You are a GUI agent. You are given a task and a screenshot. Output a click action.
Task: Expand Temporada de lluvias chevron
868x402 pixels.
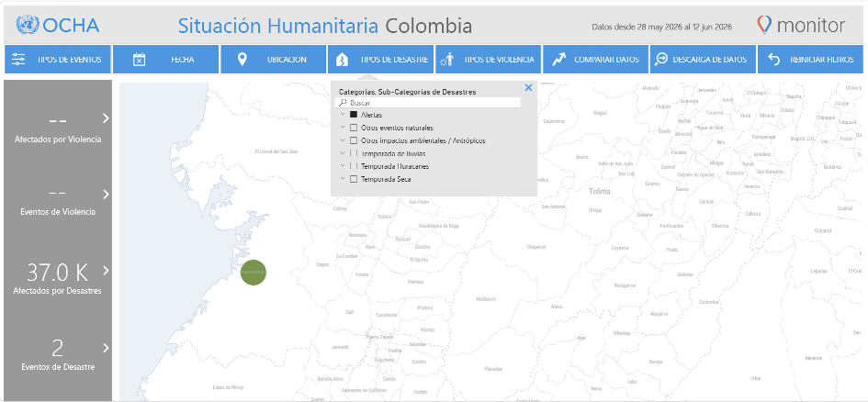tap(343, 153)
